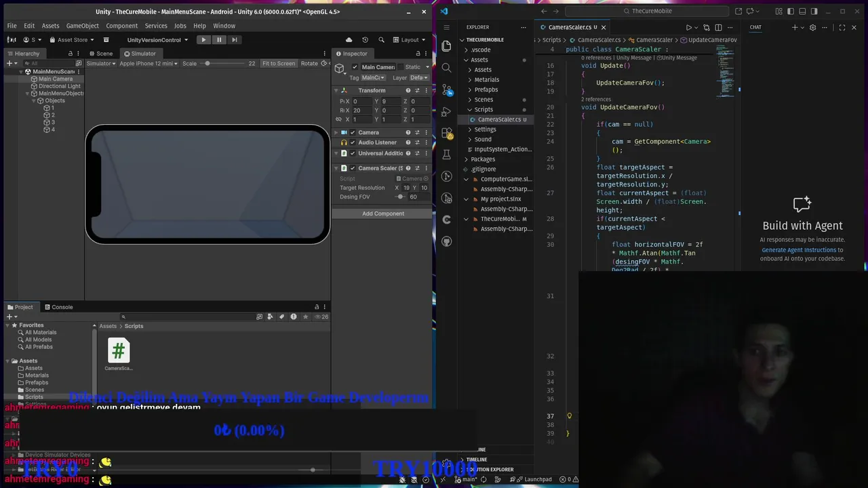This screenshot has height=488, width=868.
Task: Start a new chat with plus icon
Action: tap(795, 28)
